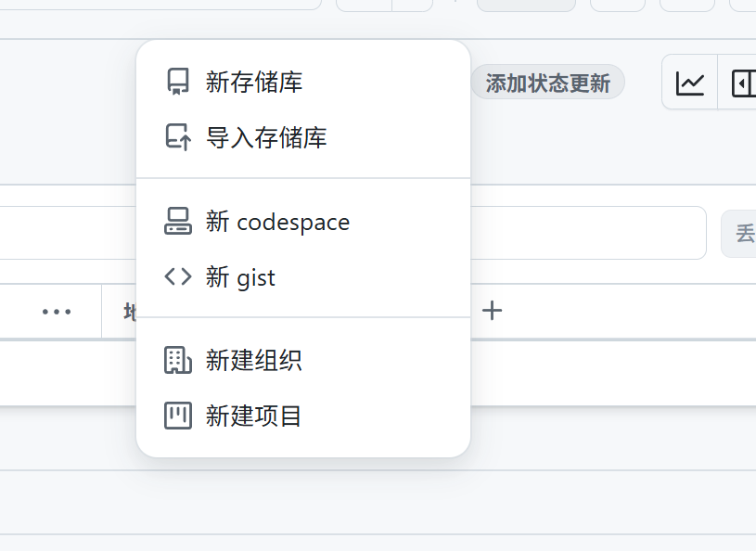Select the 新建组织 text entry
The width and height of the screenshot is (756, 551).
click(254, 360)
